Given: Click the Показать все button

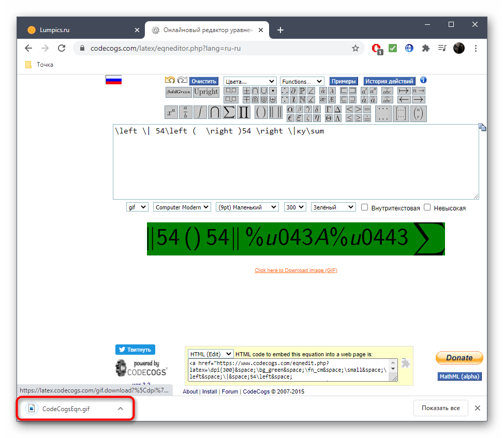Looking at the screenshot, I should [440, 408].
